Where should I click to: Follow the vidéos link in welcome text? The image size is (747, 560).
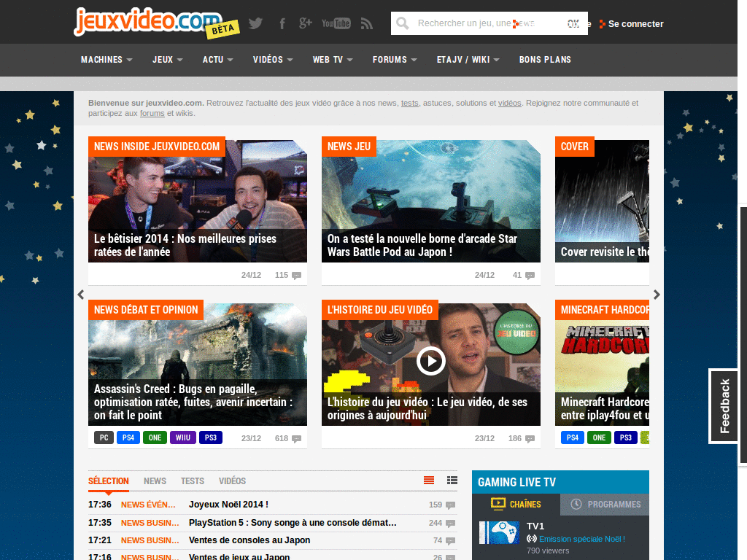tap(510, 103)
